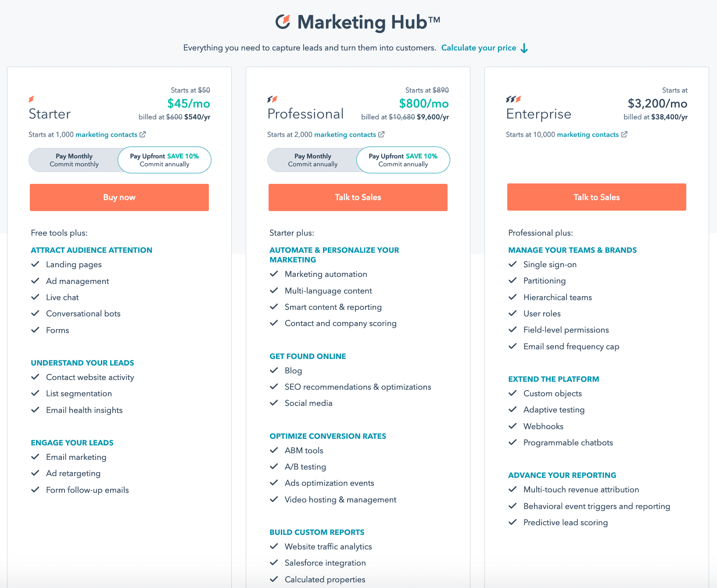Click UNDERSTAND YOUR LEADS heading
This screenshot has height=588, width=717.
(x=82, y=363)
